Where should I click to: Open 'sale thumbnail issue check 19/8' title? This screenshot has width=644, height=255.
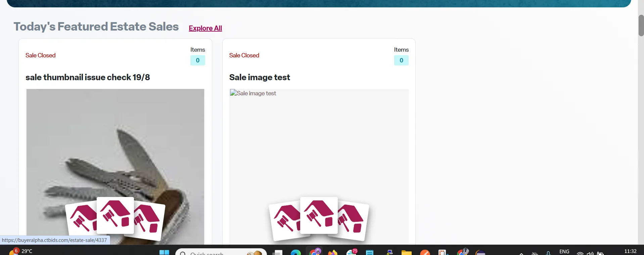[x=88, y=78]
